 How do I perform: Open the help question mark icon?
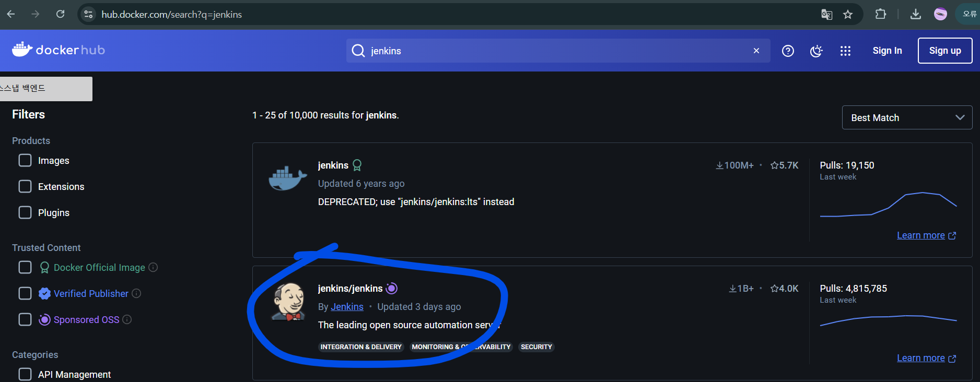point(788,51)
